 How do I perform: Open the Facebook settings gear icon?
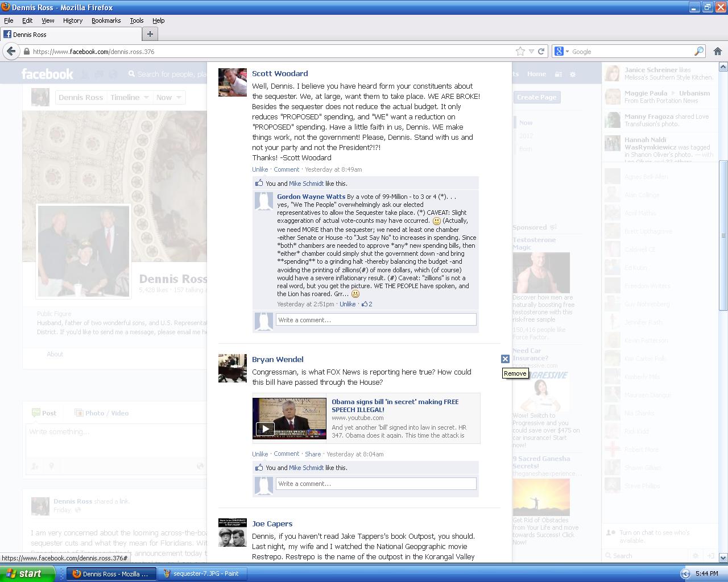[x=573, y=74]
